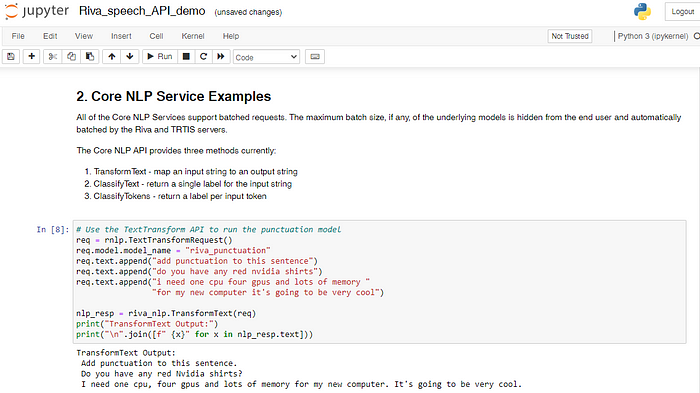The height and width of the screenshot is (393, 700).
Task: Click the '(unsaved changes)' status text
Action: point(248,13)
